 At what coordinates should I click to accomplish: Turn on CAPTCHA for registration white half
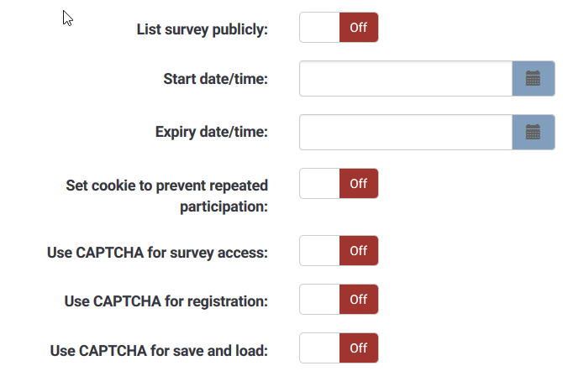coord(319,299)
